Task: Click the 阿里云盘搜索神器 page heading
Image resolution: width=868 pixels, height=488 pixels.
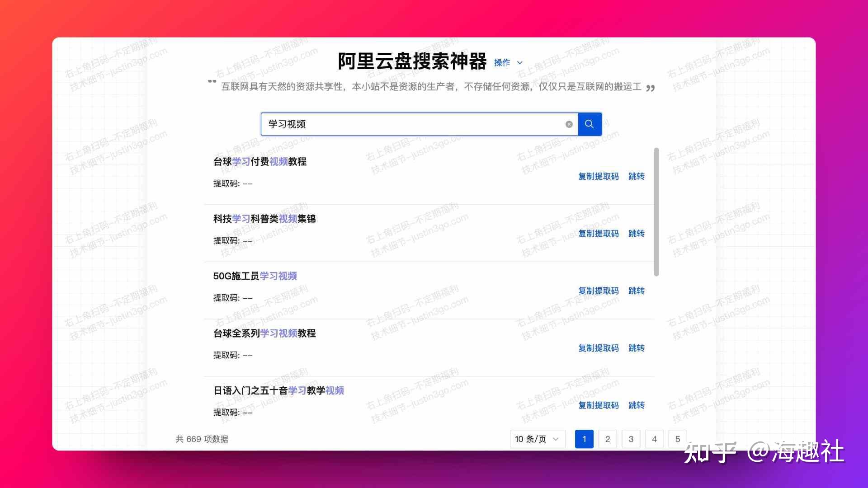Action: [412, 61]
